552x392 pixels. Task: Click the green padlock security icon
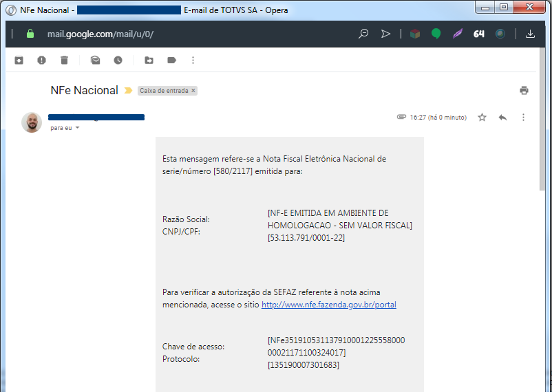(30, 34)
